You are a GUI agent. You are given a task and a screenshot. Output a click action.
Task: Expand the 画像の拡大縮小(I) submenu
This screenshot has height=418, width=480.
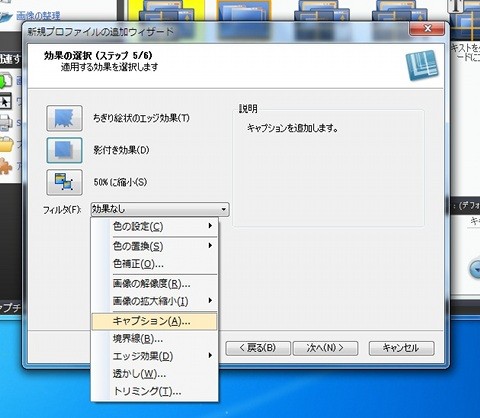[x=155, y=301]
